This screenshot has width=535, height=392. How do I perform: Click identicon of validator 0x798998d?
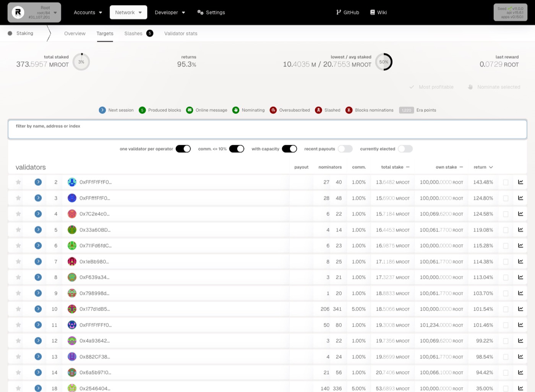(72, 293)
